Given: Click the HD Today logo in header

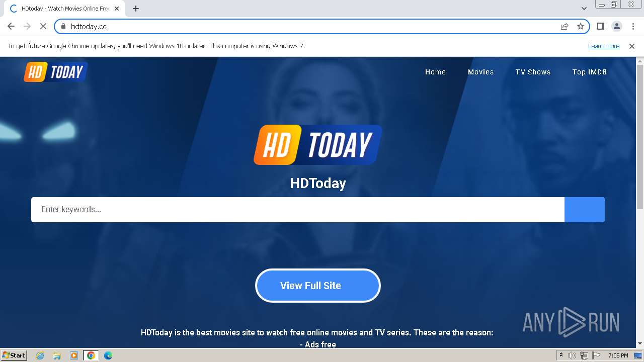Looking at the screenshot, I should tap(56, 72).
